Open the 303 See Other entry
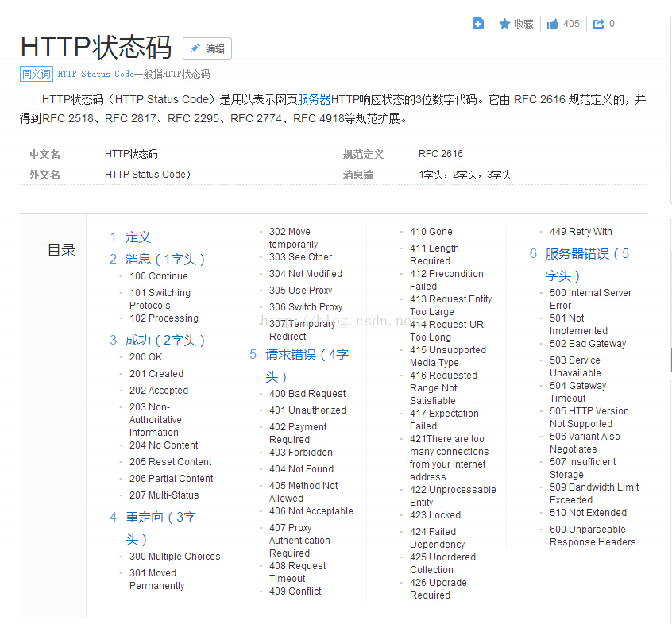This screenshot has height=624, width=672. tap(300, 257)
